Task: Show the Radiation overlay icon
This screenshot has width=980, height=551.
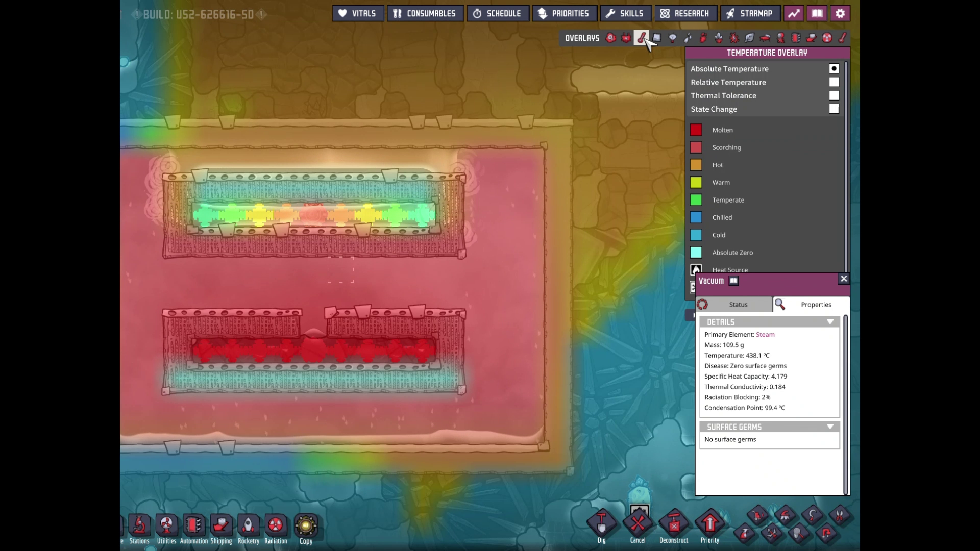Action: click(x=827, y=38)
